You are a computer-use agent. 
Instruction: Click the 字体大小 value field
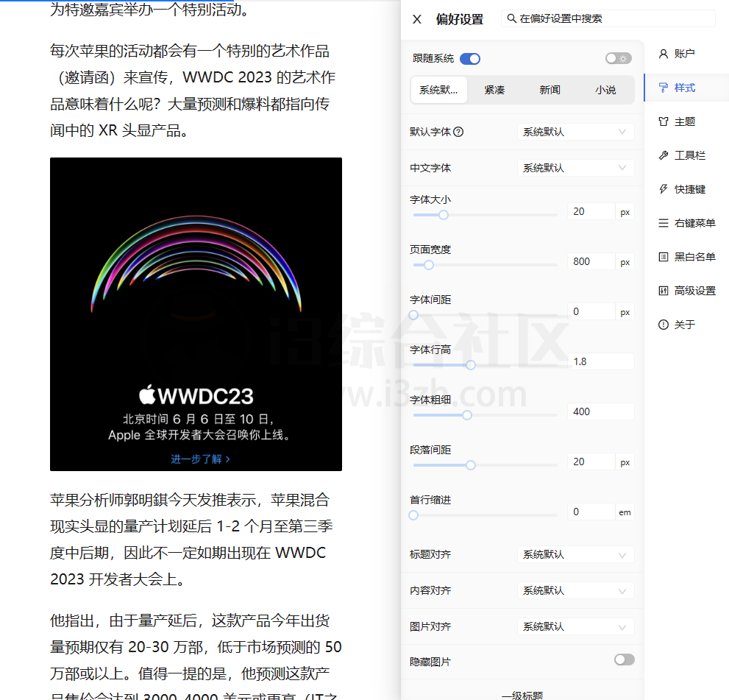pyautogui.click(x=591, y=212)
